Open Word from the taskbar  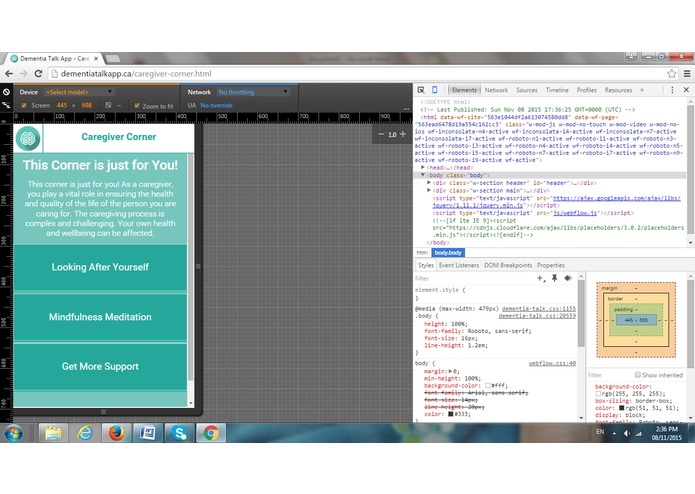coord(148,433)
